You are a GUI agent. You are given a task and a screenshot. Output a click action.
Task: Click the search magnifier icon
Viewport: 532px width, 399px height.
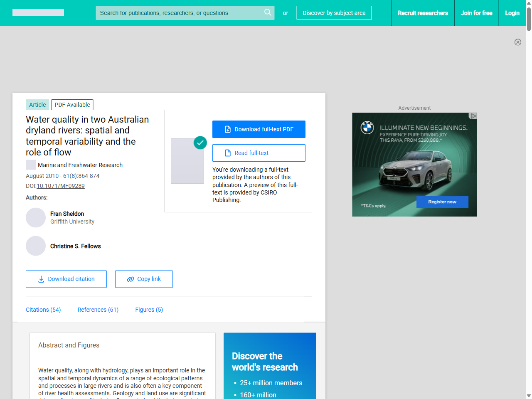coord(268,13)
